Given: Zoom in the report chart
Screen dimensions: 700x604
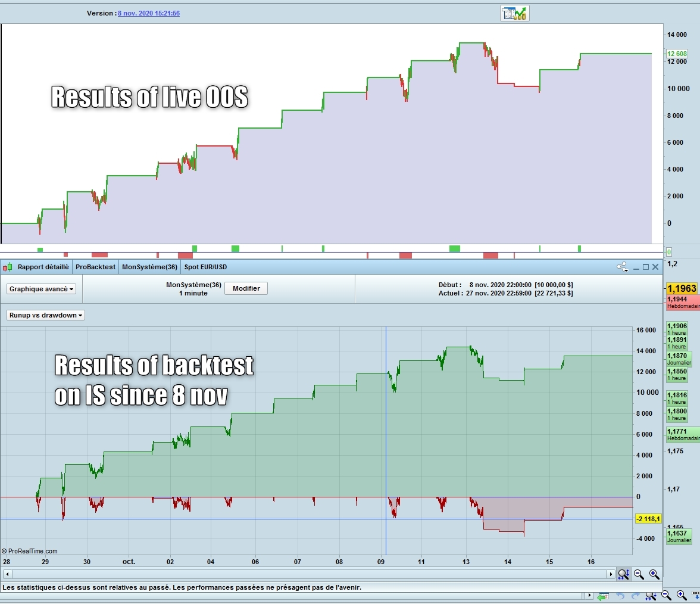Looking at the screenshot, I should click(x=654, y=574).
